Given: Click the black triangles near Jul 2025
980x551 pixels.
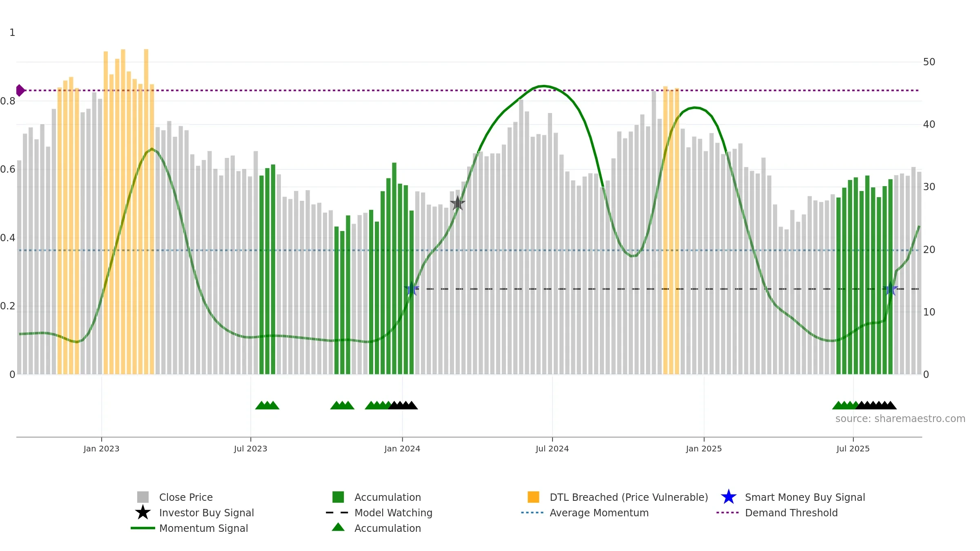Looking at the screenshot, I should coord(876,405).
